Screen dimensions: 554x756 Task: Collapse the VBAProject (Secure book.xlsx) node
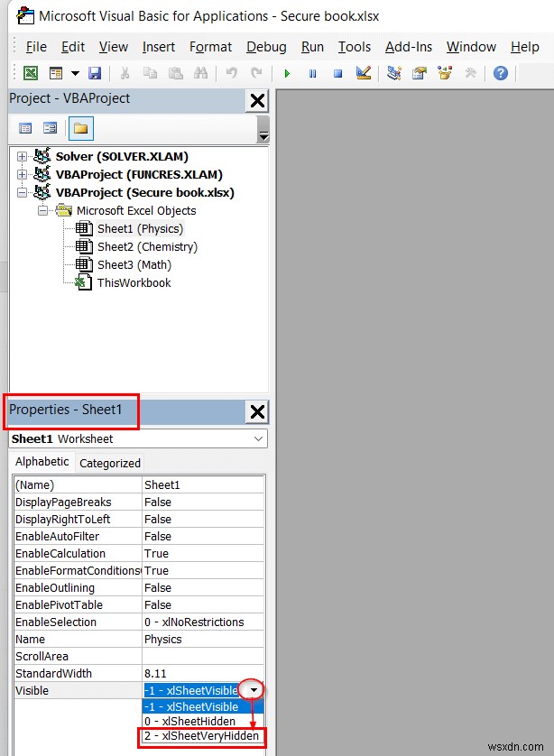point(22,193)
